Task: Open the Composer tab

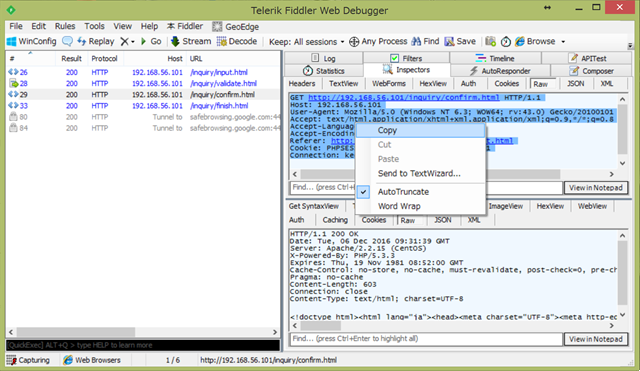Action: [x=591, y=71]
